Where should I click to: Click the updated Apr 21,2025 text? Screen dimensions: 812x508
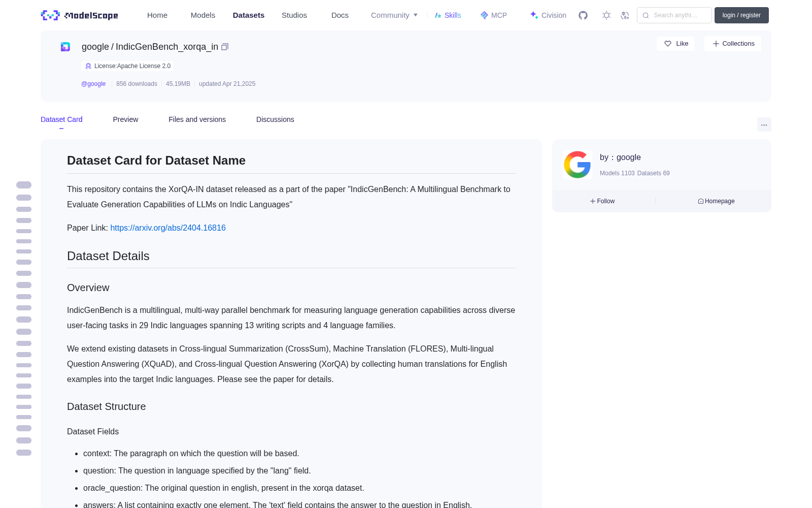tap(227, 84)
